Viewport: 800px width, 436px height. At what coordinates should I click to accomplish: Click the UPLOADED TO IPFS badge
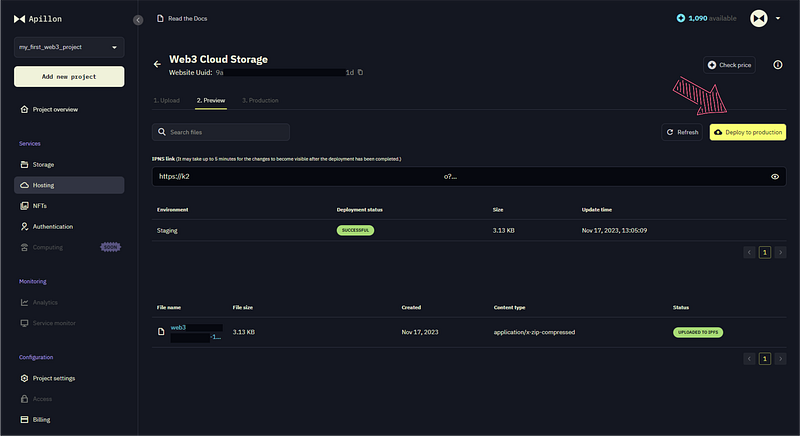pyautogui.click(x=698, y=332)
